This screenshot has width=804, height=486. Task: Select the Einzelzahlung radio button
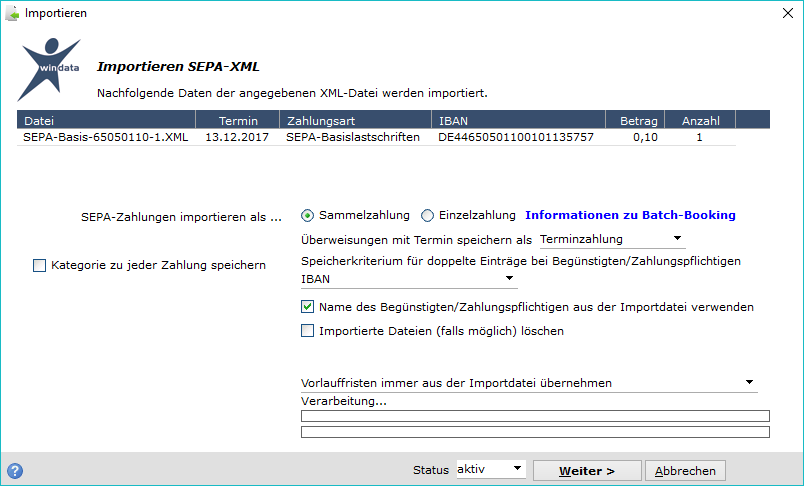click(427, 216)
